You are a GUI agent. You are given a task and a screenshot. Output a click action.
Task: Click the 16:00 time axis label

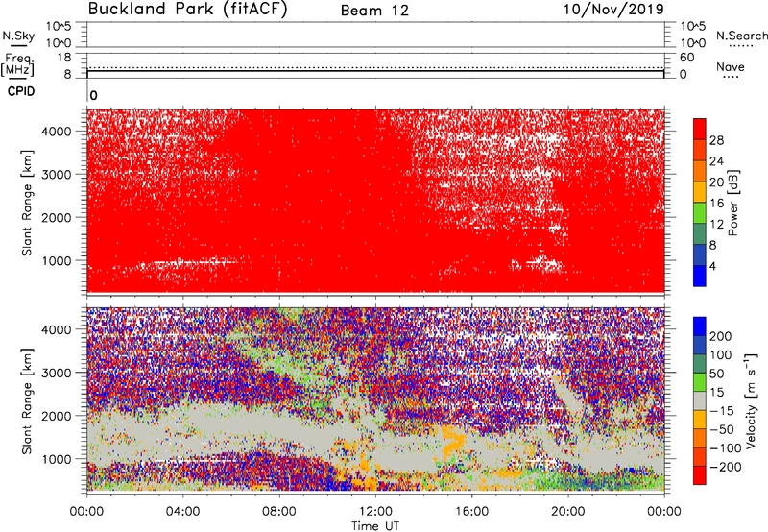tap(471, 512)
